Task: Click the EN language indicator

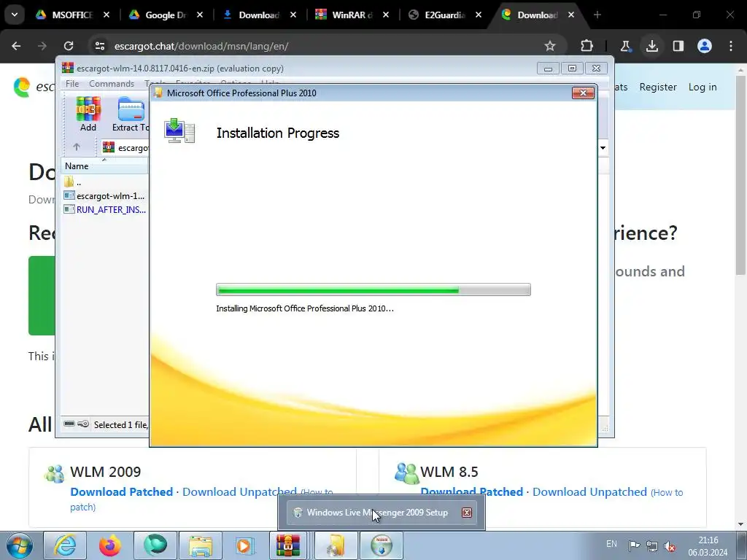Action: (612, 544)
